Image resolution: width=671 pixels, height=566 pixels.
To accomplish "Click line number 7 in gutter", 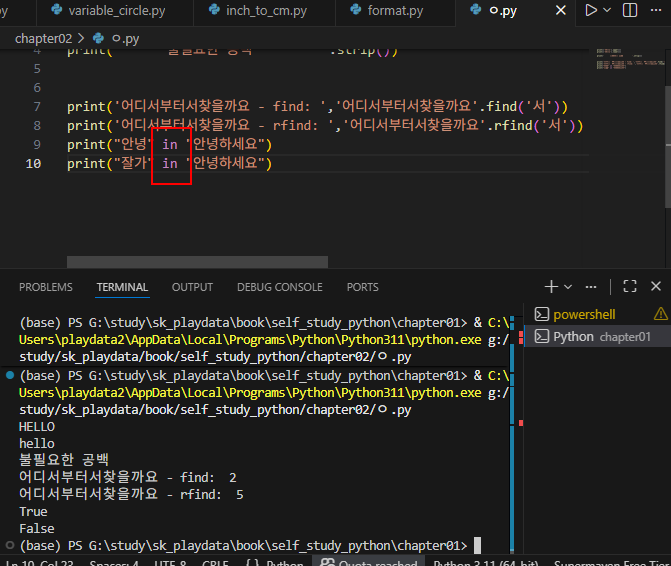I will [37, 107].
